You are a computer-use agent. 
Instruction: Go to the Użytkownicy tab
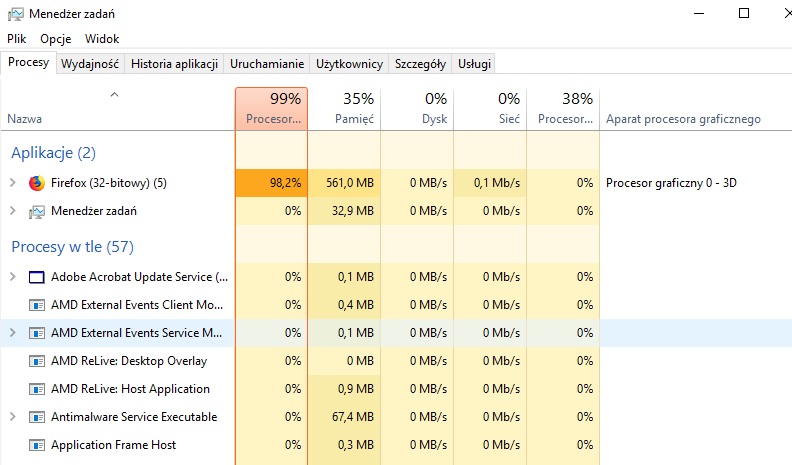[x=349, y=64]
